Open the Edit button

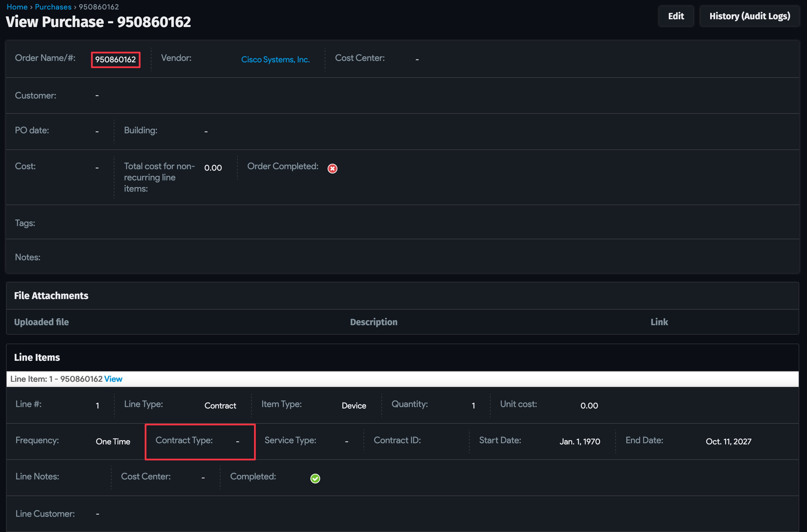point(676,16)
